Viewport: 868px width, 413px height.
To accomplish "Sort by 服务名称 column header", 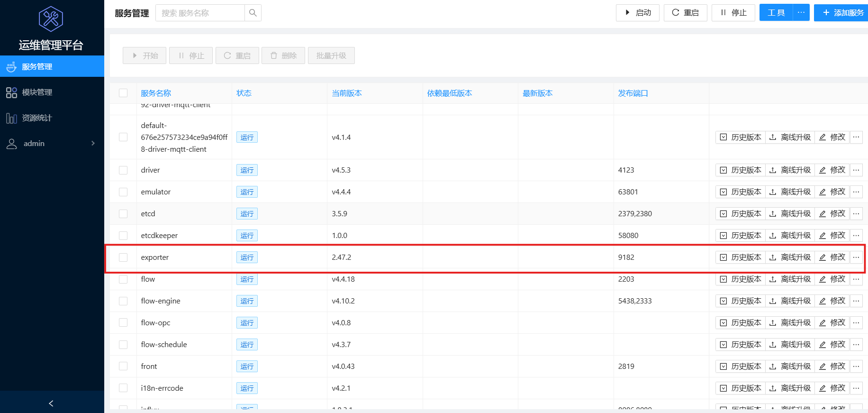I will click(x=156, y=93).
